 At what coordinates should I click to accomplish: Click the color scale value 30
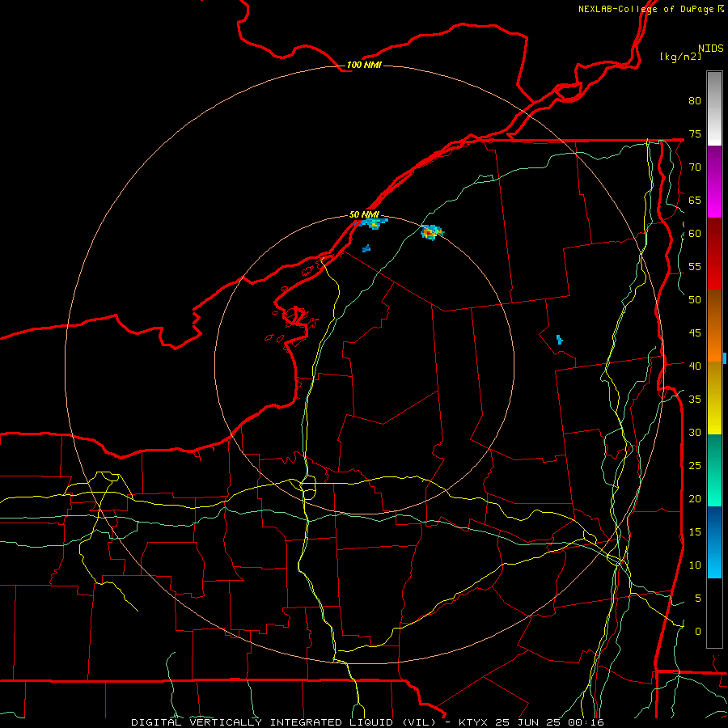(x=695, y=432)
